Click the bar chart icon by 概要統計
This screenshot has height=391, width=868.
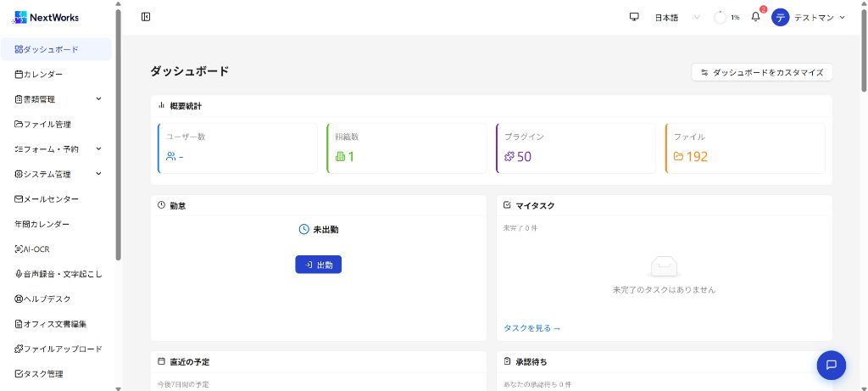(162, 105)
